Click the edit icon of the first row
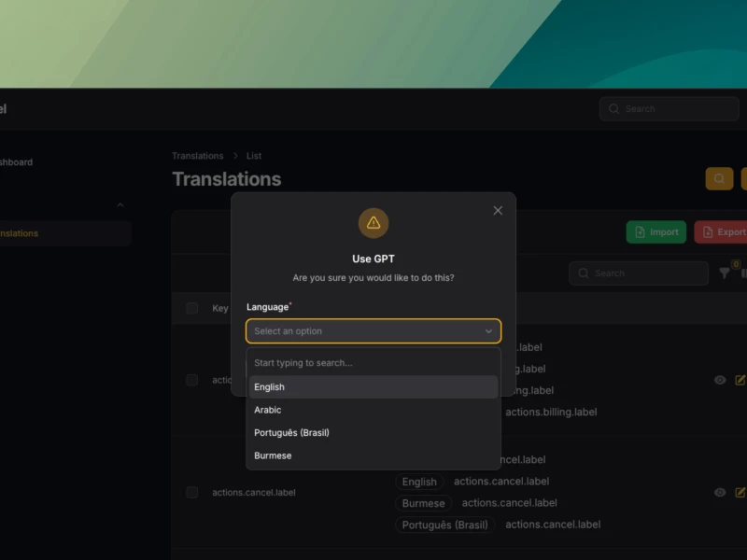This screenshot has height=560, width=747. [x=740, y=380]
